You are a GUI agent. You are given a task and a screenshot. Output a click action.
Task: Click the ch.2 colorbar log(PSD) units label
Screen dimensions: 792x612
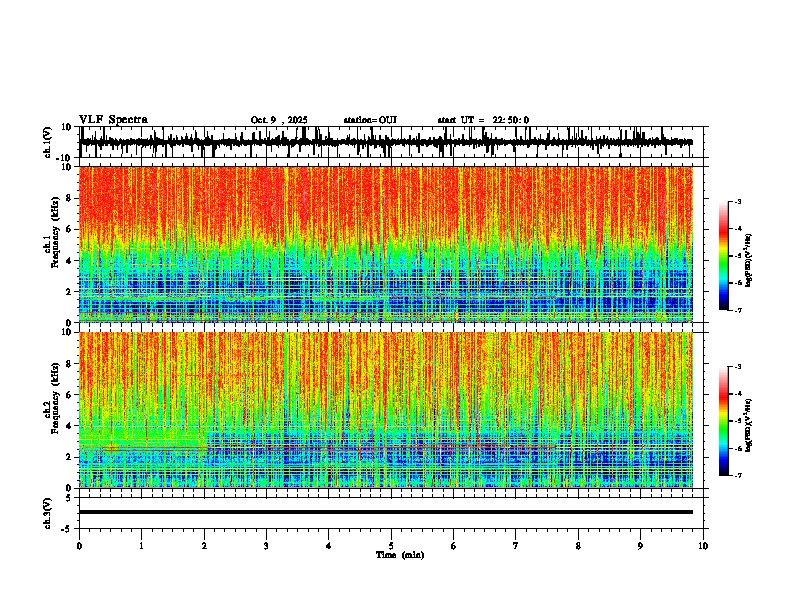coord(749,424)
